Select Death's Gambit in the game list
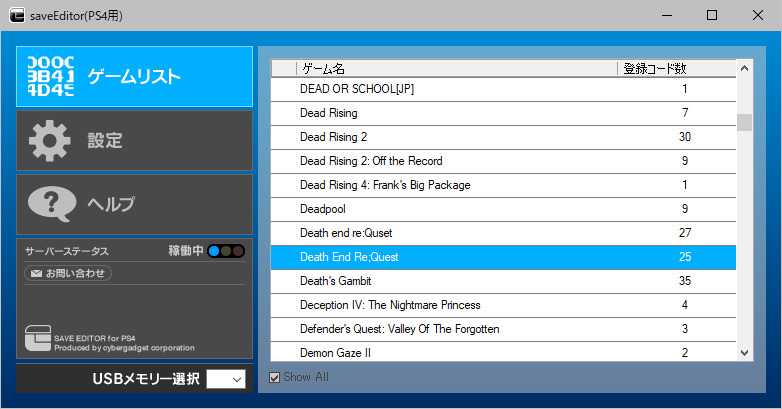Viewport: 782px width, 409px height. point(335,281)
